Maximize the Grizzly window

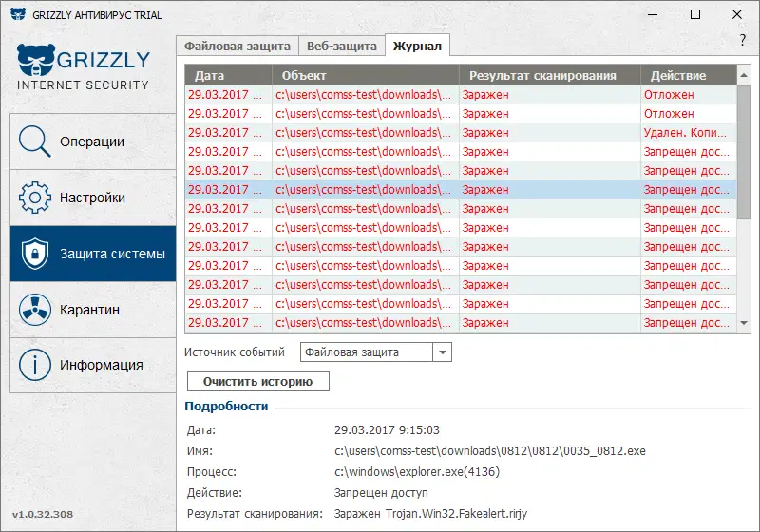[695, 14]
